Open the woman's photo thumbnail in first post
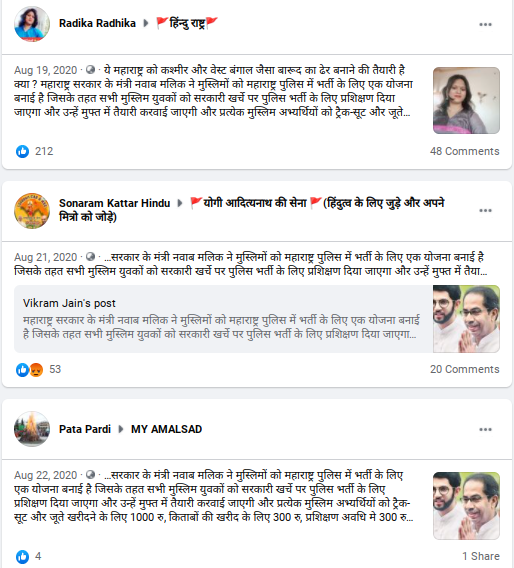This screenshot has width=514, height=568. point(466,100)
